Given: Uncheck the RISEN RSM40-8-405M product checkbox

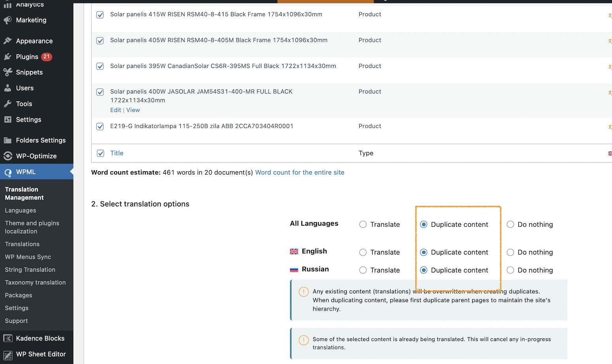Looking at the screenshot, I should click(x=100, y=41).
